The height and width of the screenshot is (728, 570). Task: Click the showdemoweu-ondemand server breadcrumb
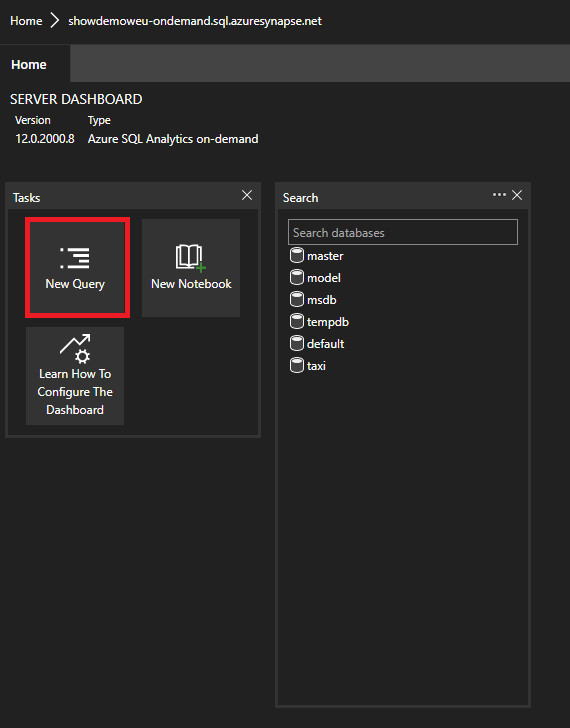click(195, 21)
